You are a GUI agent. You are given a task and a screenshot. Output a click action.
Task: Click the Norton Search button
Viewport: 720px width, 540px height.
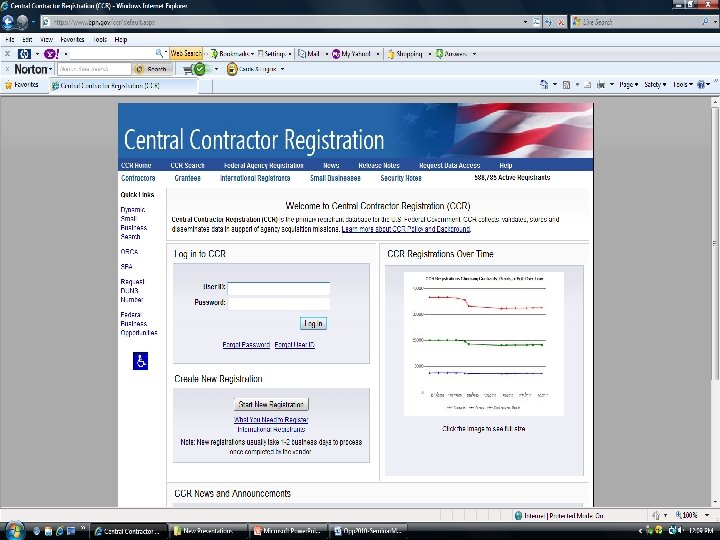click(153, 69)
